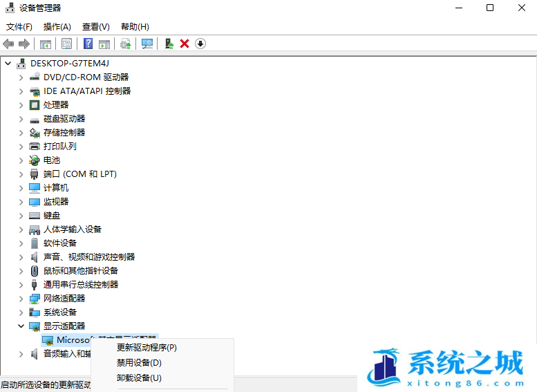Select the IDE ATA/ATAPI 控制器 row

click(87, 91)
